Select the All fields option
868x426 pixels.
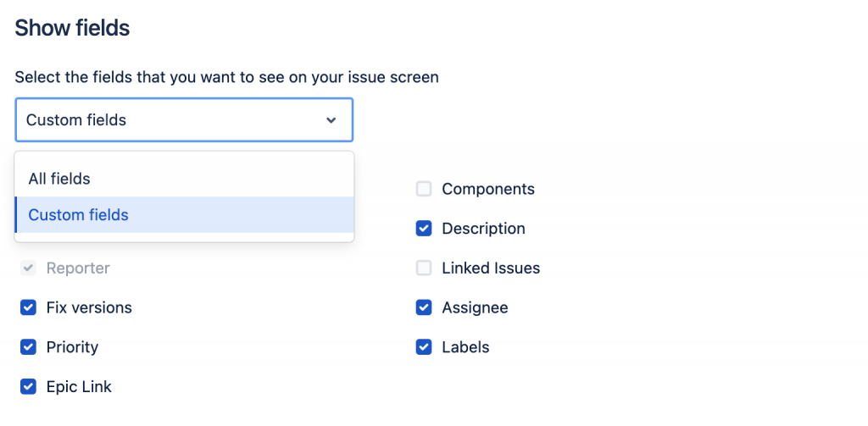(59, 179)
